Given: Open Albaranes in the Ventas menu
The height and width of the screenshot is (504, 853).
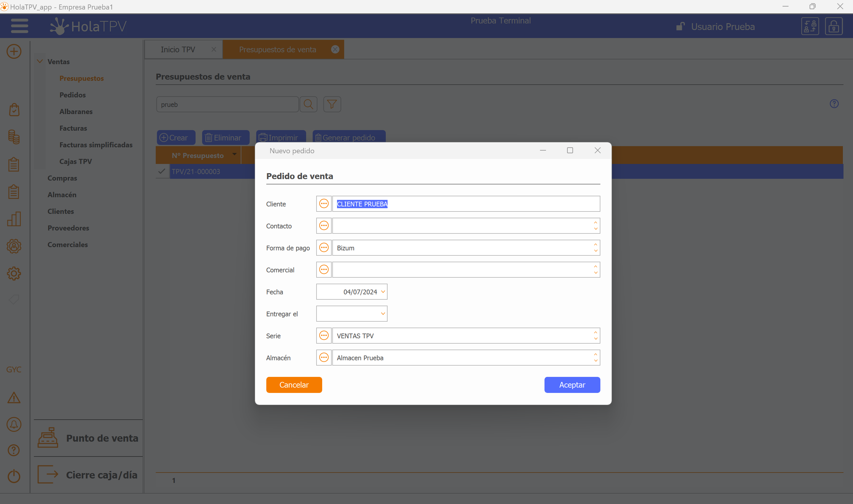Looking at the screenshot, I should (x=76, y=111).
